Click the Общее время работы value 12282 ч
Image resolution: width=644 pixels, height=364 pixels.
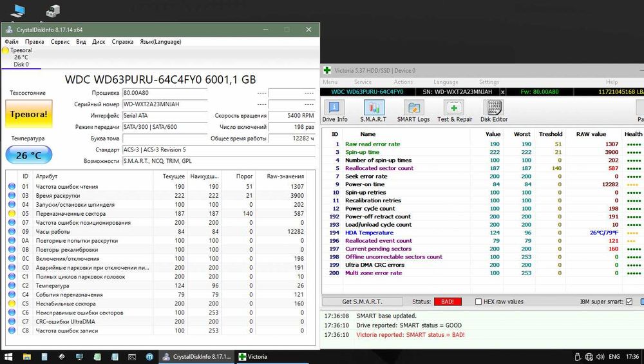tap(292, 139)
